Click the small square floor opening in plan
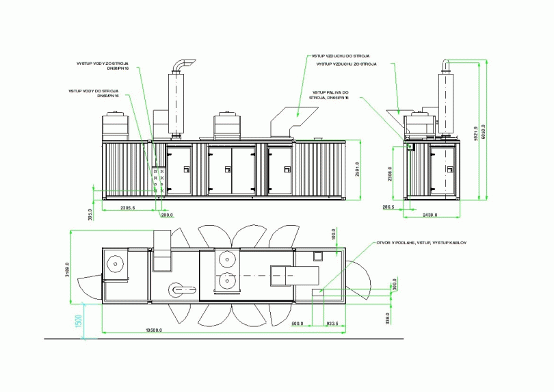Image resolution: width=554 pixels, height=392 pixels. click(317, 256)
